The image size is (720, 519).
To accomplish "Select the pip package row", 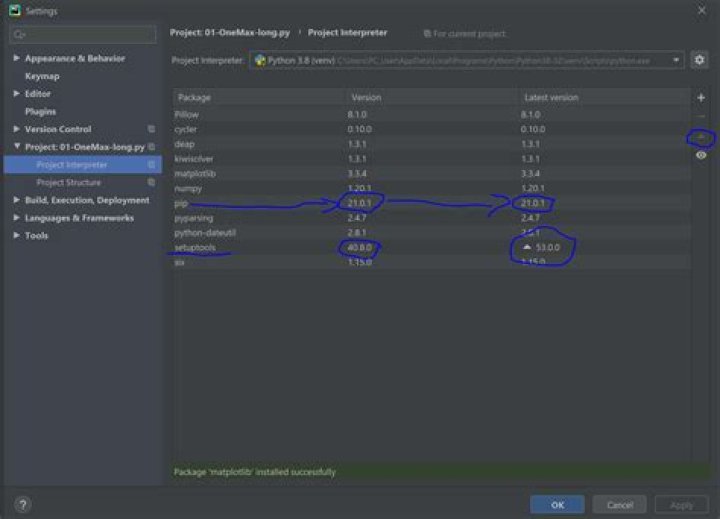I will tap(432, 203).
